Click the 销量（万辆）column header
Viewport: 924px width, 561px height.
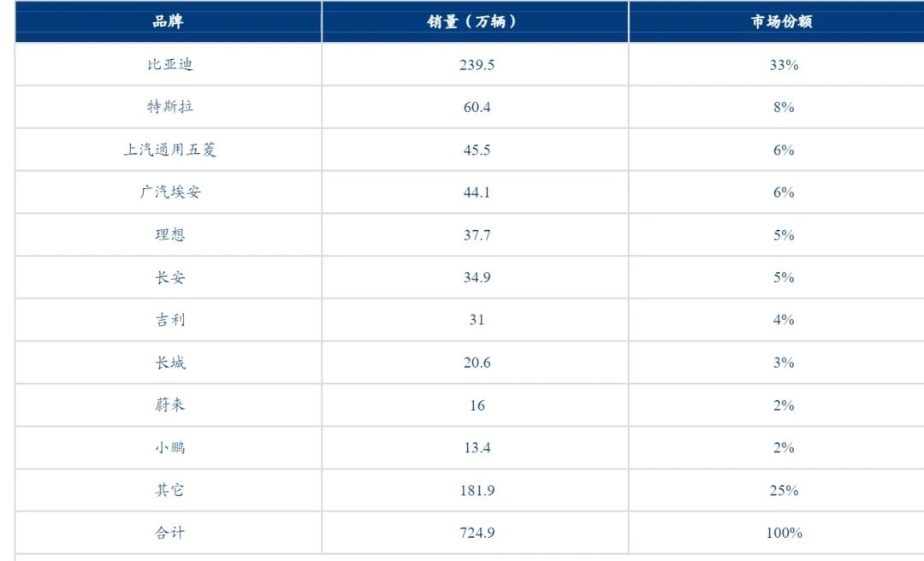[475, 21]
